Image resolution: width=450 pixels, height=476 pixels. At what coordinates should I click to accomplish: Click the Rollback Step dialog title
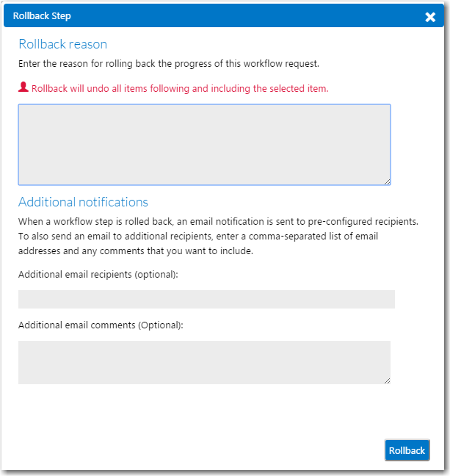(x=42, y=15)
